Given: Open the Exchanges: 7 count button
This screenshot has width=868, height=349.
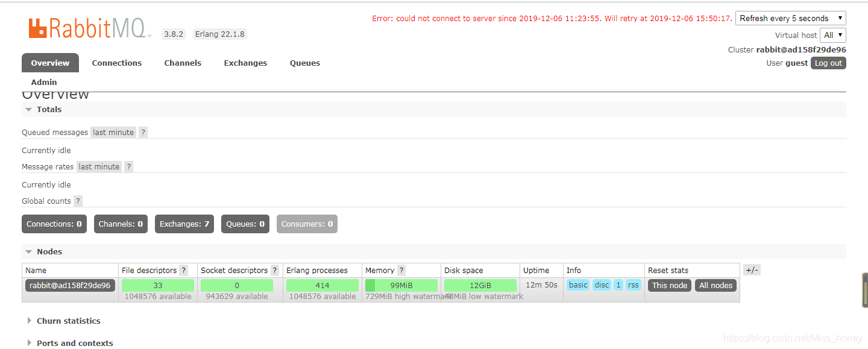Looking at the screenshot, I should [184, 224].
